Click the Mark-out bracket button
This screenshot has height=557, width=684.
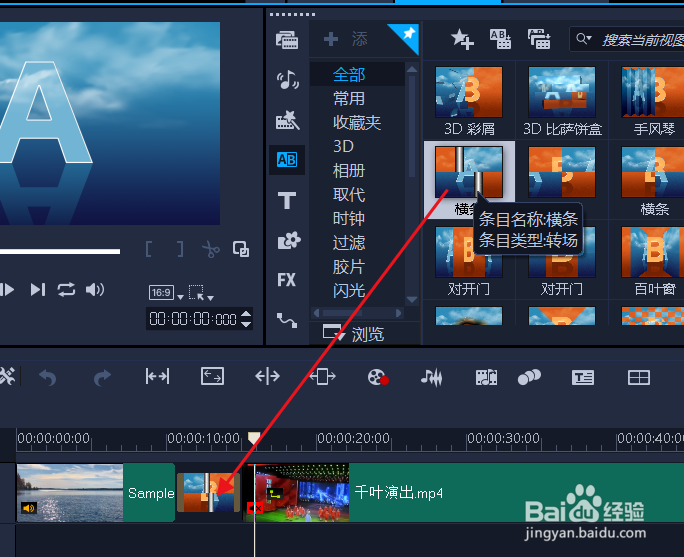[180, 249]
